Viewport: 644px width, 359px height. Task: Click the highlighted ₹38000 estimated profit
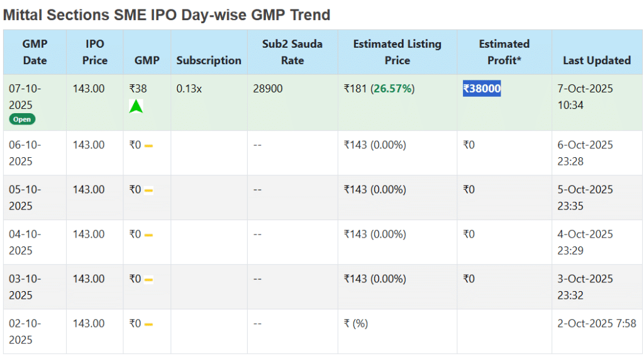tap(482, 89)
